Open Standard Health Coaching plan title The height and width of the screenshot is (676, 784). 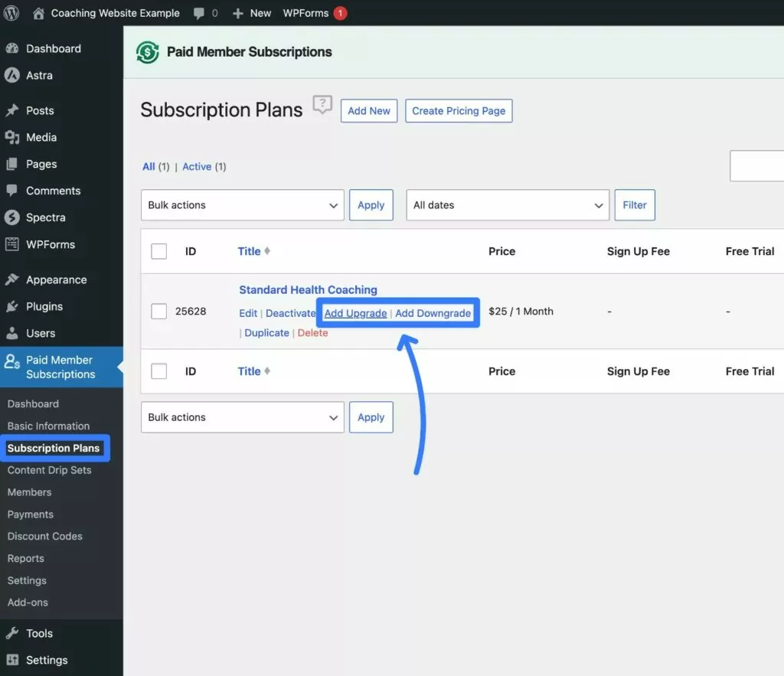tap(308, 290)
